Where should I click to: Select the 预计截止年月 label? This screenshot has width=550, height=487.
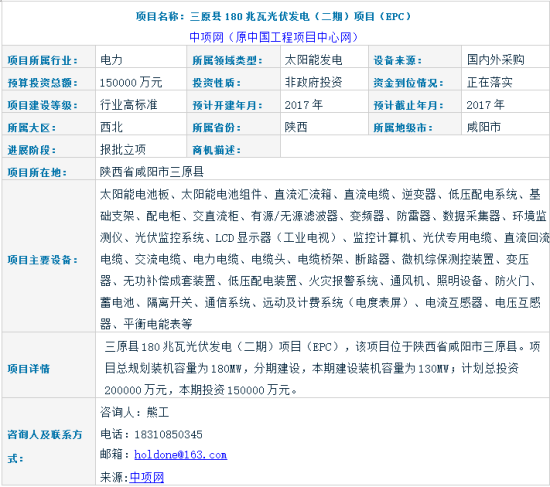pos(408,105)
